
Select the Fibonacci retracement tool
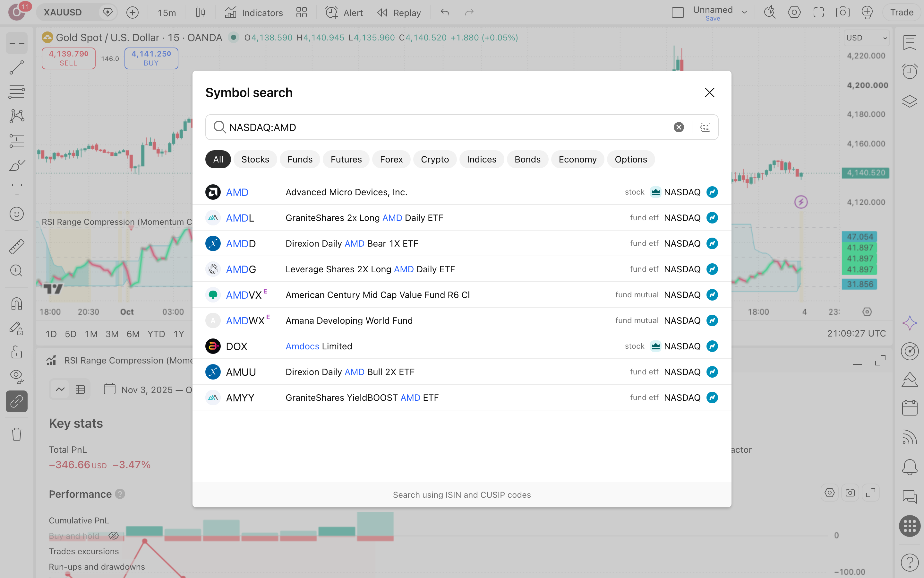[x=16, y=92]
